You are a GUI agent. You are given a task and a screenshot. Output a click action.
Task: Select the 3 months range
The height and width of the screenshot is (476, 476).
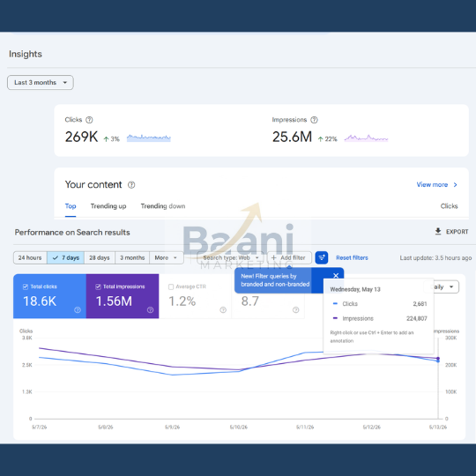coord(132,257)
